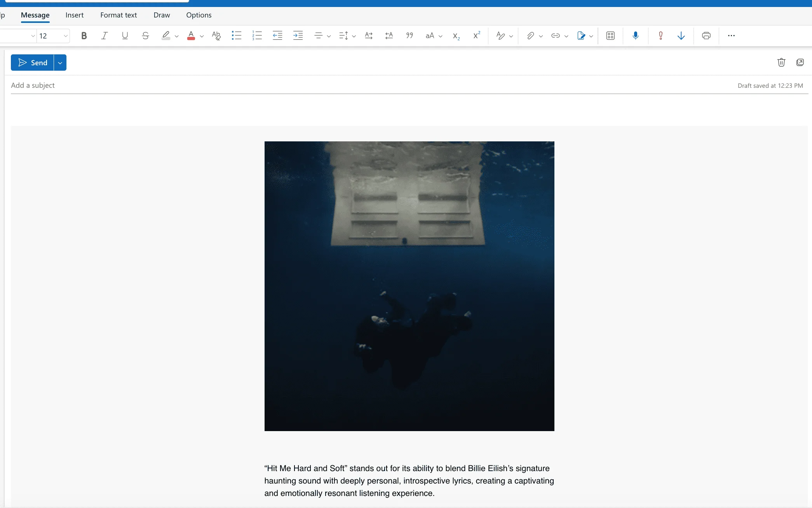
Task: Expand the link options dropdown
Action: (x=566, y=36)
